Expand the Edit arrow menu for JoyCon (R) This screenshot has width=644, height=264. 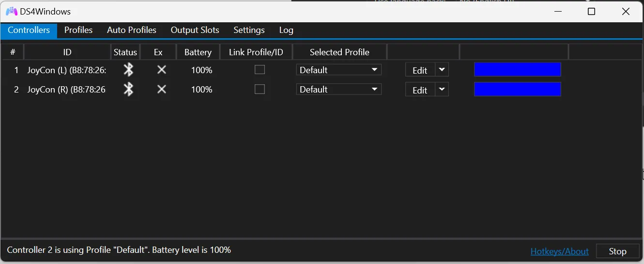(x=442, y=89)
